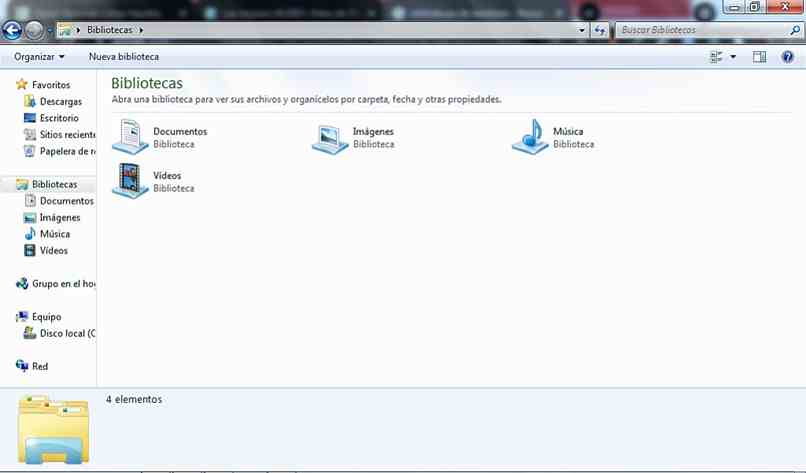
Task: Select Imágenes under Bibliotecas in the sidebar
Action: point(60,217)
